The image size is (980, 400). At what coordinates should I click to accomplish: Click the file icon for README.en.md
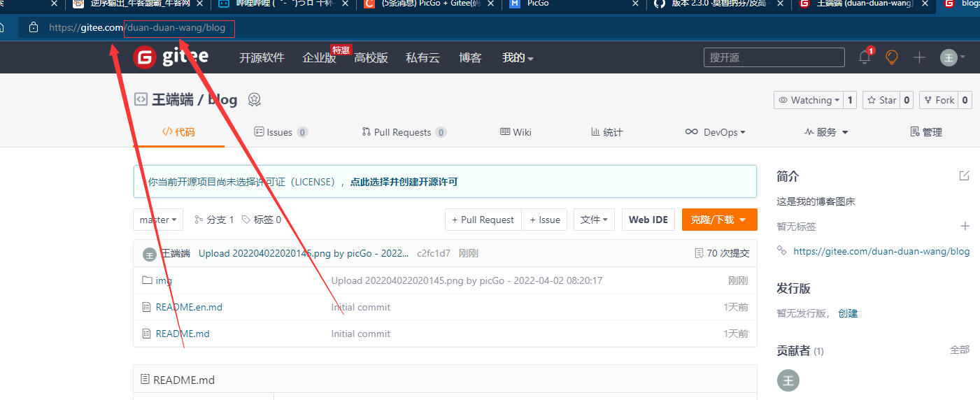tap(147, 307)
